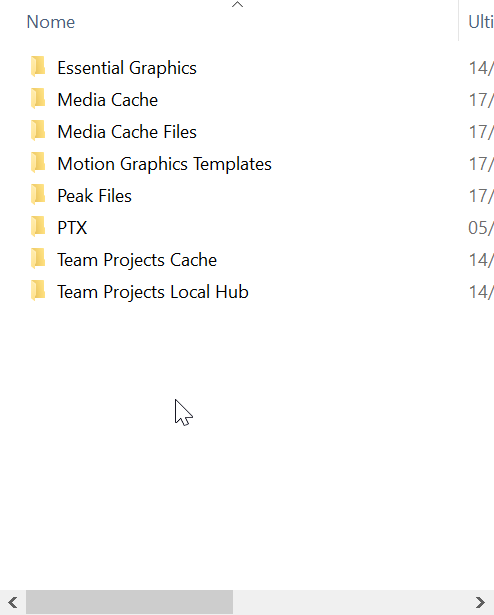This screenshot has height=615, width=494.
Task: Click the horizontal scrollbar left arrow
Action: (13, 602)
